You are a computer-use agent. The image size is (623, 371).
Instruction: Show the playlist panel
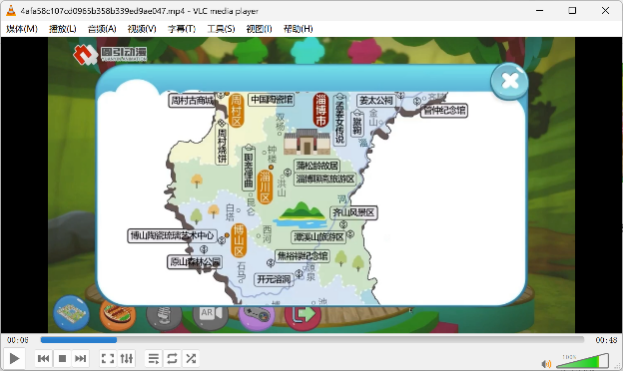(x=153, y=358)
